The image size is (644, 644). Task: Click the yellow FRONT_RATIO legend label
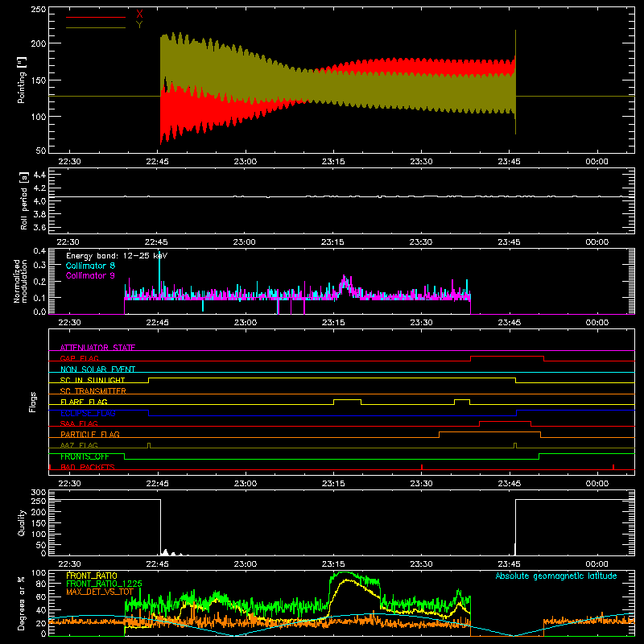[x=92, y=576]
